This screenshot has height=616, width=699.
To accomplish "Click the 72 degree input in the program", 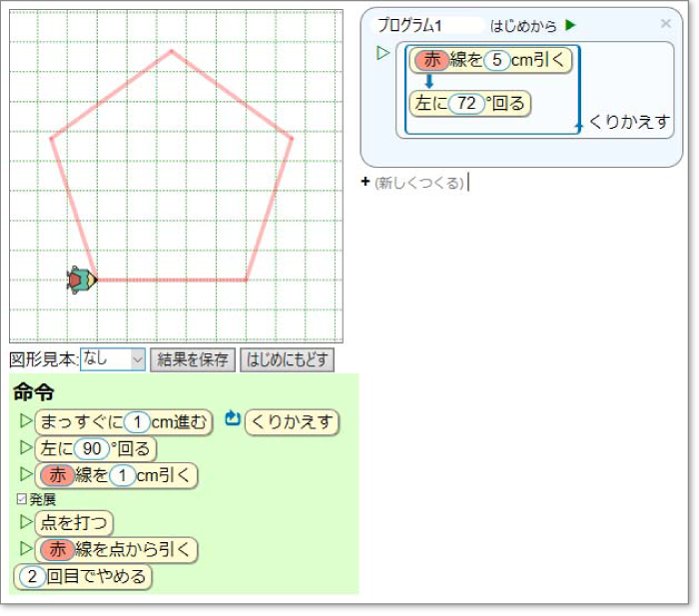I will pyautogui.click(x=465, y=104).
